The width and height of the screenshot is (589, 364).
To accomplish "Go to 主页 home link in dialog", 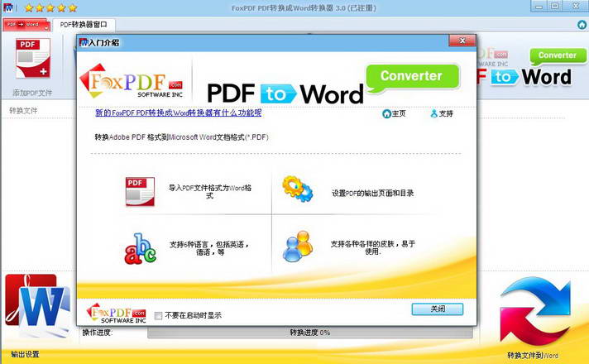I will coord(394,113).
